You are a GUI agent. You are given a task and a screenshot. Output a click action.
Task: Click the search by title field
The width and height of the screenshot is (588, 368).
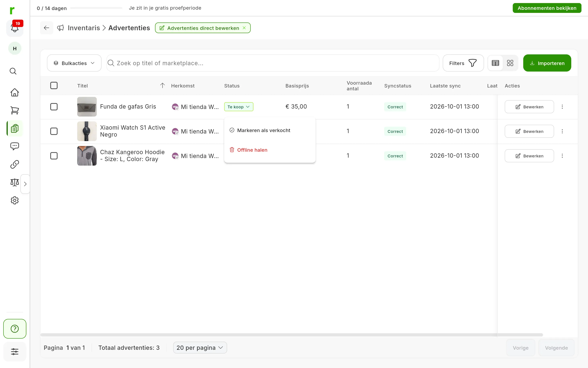tap(273, 63)
